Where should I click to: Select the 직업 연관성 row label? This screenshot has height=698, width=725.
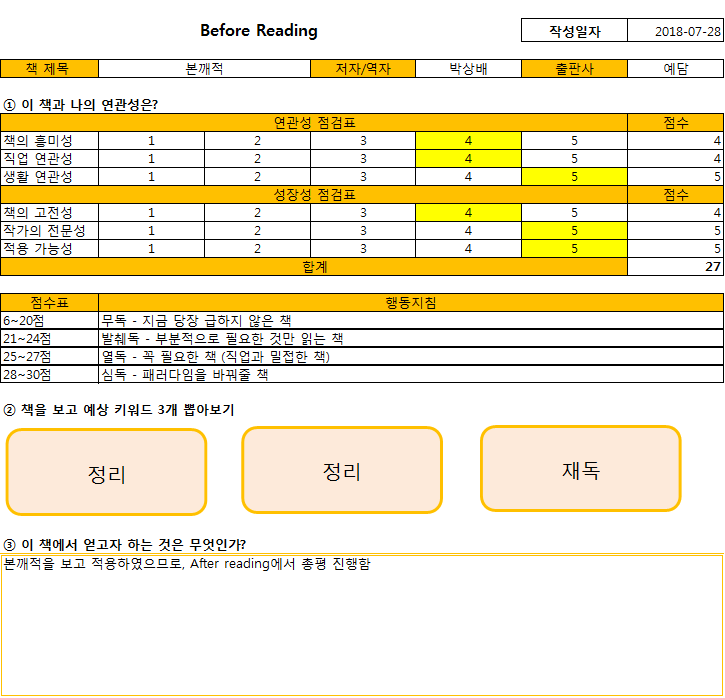click(49, 159)
